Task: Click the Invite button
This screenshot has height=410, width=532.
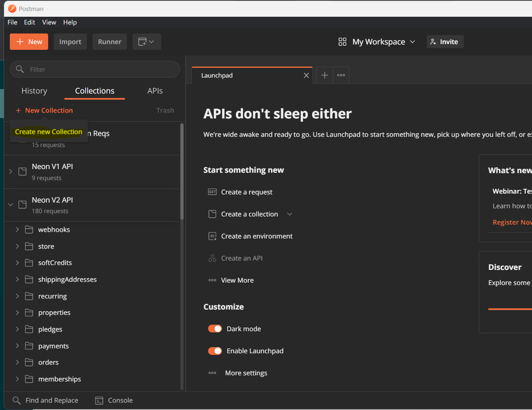Action: coord(445,42)
